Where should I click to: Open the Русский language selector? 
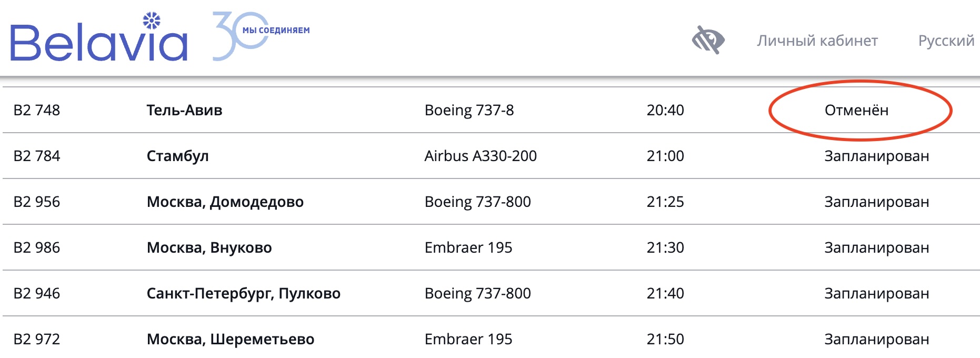[x=946, y=41]
